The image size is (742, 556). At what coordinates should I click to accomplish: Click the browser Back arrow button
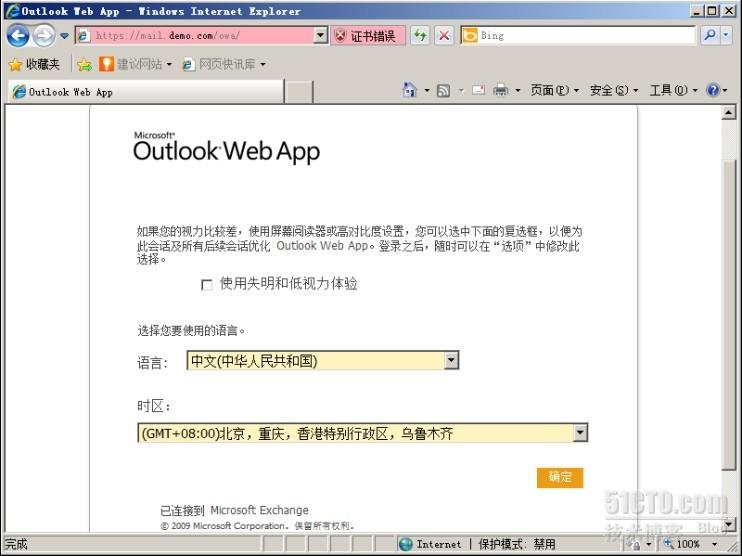pyautogui.click(x=18, y=35)
